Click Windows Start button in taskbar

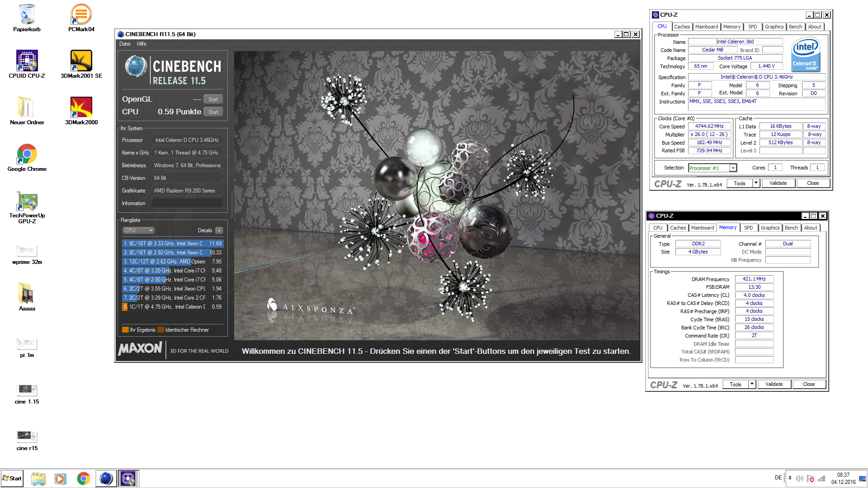(x=12, y=479)
